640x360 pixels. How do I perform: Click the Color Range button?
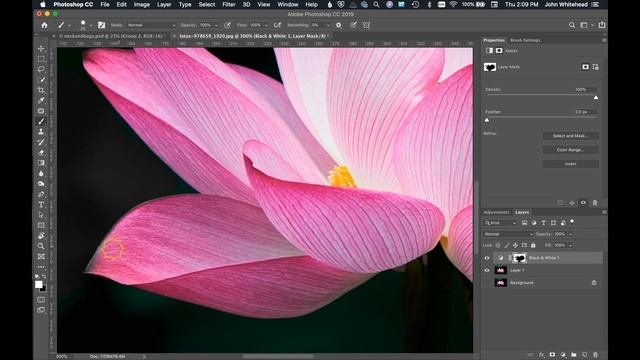(570, 150)
